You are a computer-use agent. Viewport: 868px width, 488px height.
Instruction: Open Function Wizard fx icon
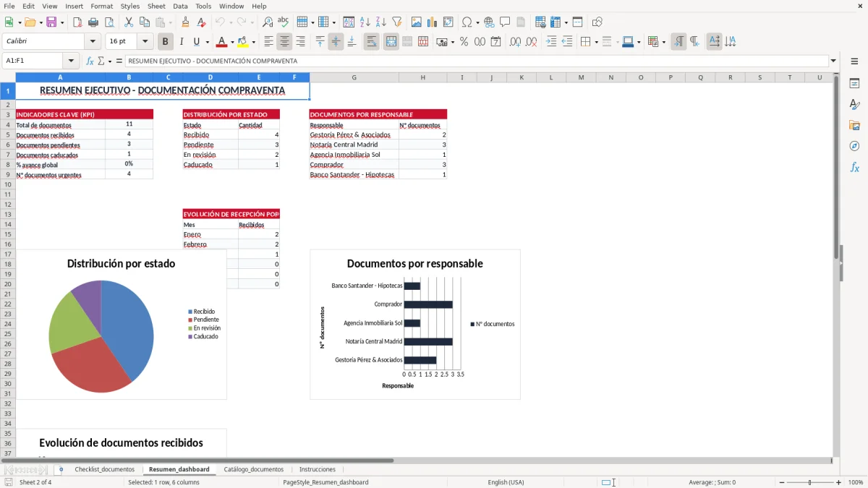pos(90,61)
